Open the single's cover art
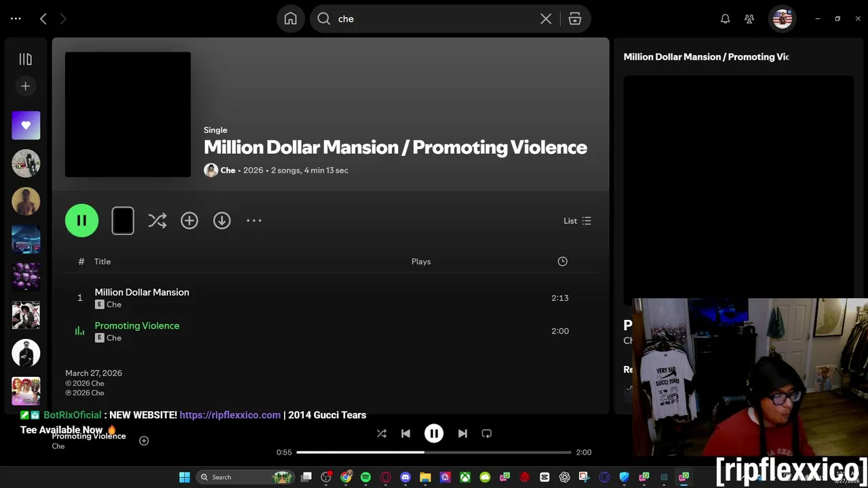Viewport: 868px width, 488px height. coord(127,115)
